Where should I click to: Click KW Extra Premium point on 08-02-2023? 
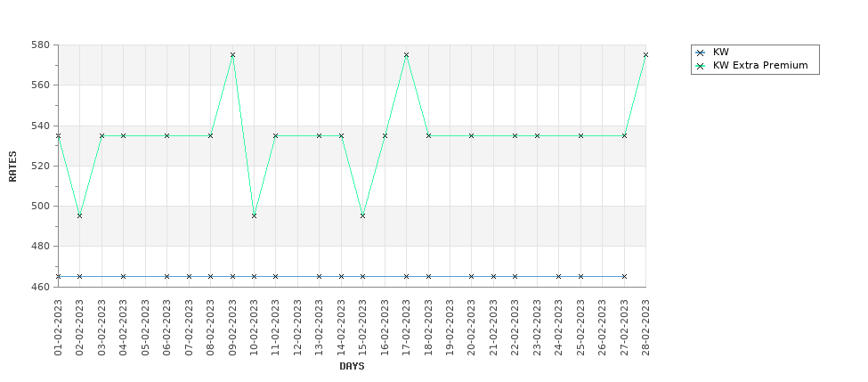[210, 135]
